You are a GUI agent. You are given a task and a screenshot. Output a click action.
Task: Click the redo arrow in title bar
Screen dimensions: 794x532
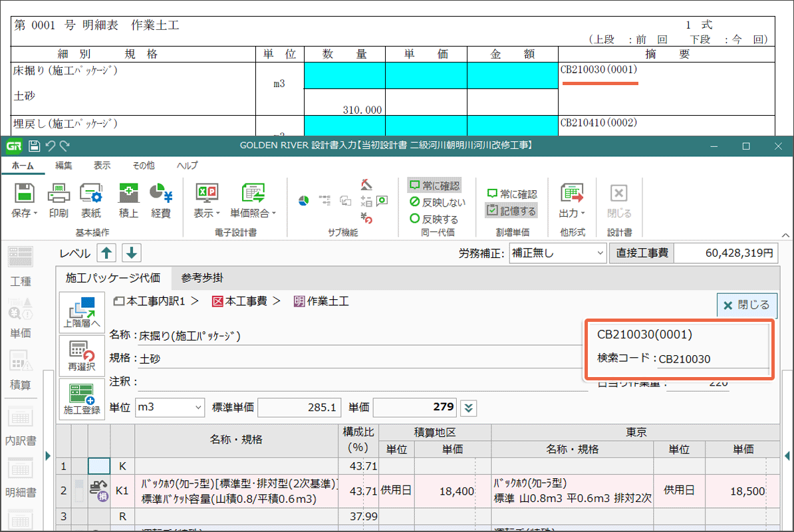click(x=65, y=146)
